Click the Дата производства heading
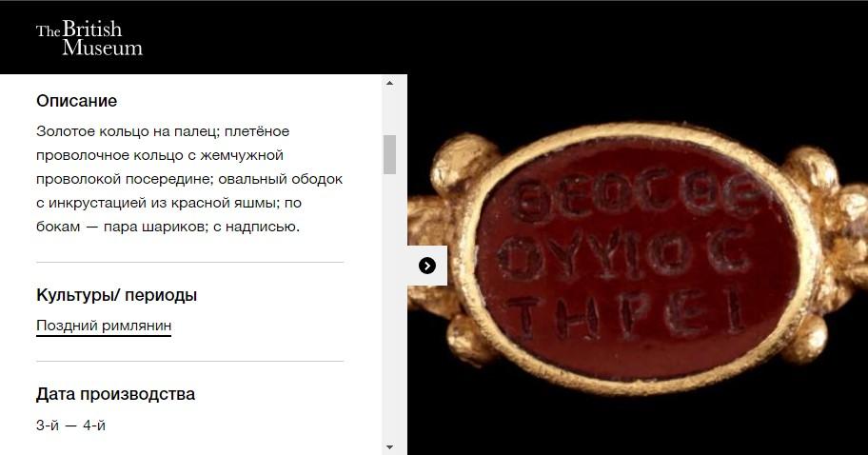 click(116, 394)
